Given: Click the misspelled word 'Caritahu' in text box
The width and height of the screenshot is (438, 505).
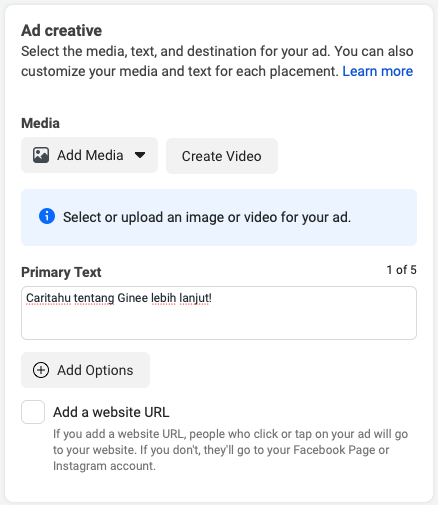Looking at the screenshot, I should 48,298.
